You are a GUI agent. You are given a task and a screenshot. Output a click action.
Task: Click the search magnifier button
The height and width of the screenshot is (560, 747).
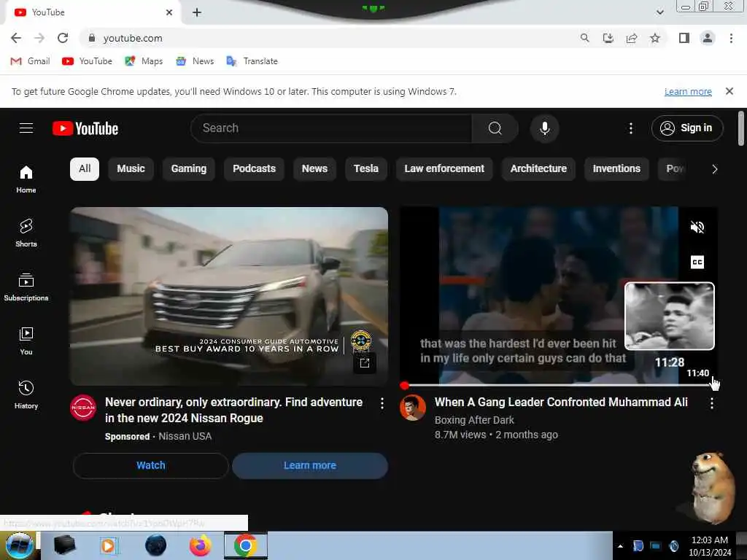[495, 128]
